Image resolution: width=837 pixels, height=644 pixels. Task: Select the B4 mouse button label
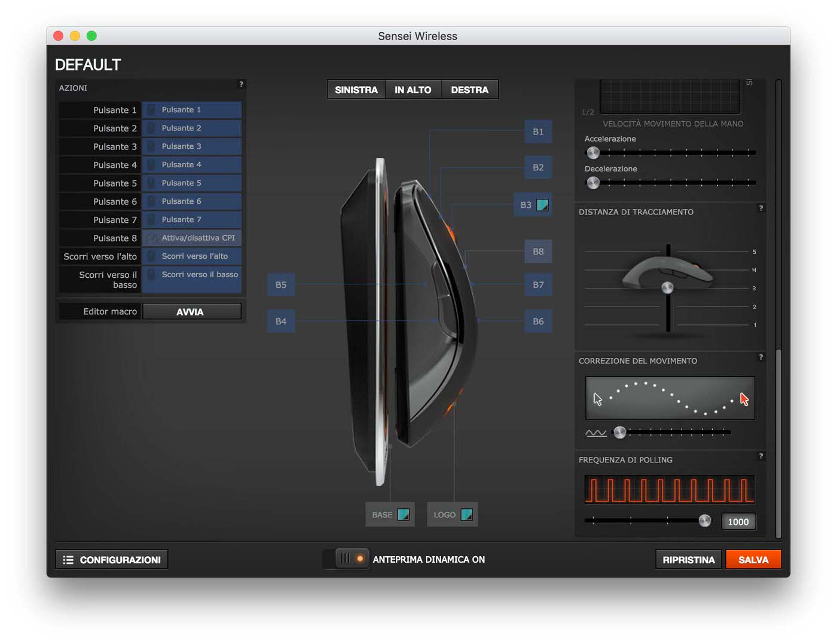coord(281,321)
